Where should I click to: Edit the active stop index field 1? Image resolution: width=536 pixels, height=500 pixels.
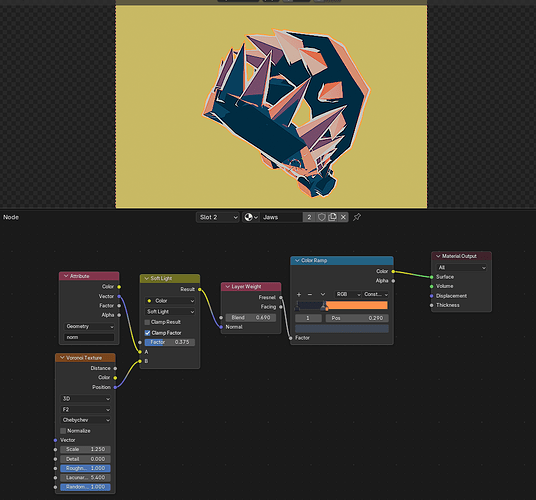tap(308, 318)
